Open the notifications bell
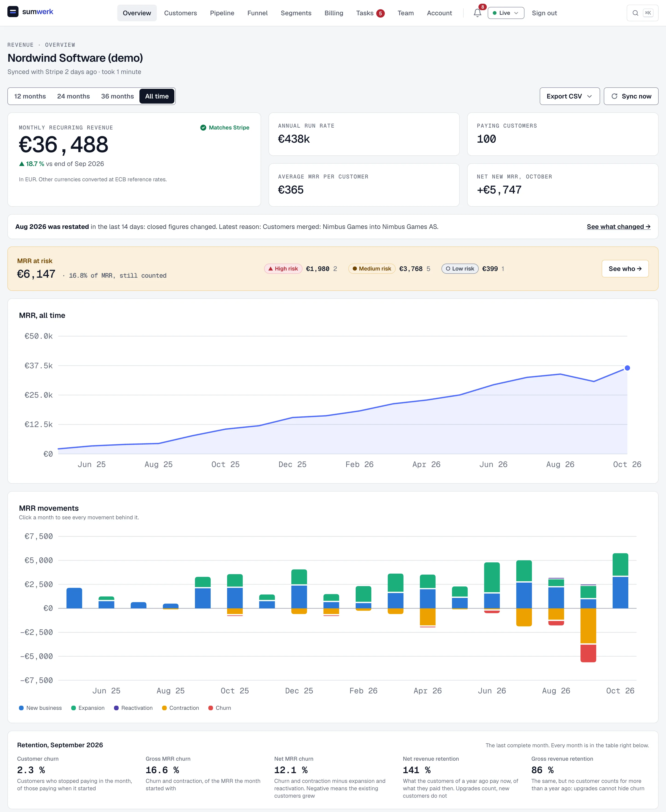The height and width of the screenshot is (812, 666). click(x=477, y=13)
